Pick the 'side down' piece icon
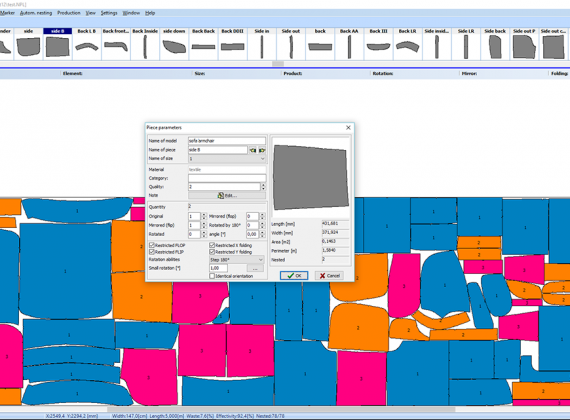 174,44
